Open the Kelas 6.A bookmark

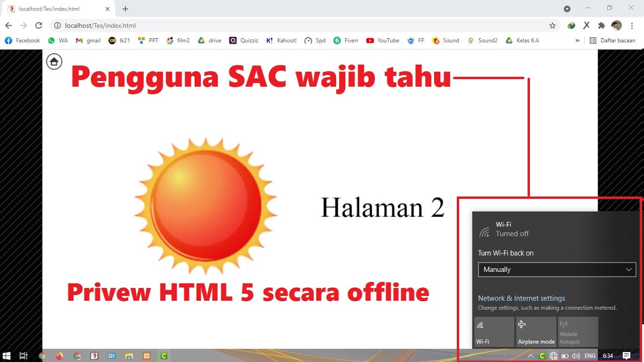[522, 40]
